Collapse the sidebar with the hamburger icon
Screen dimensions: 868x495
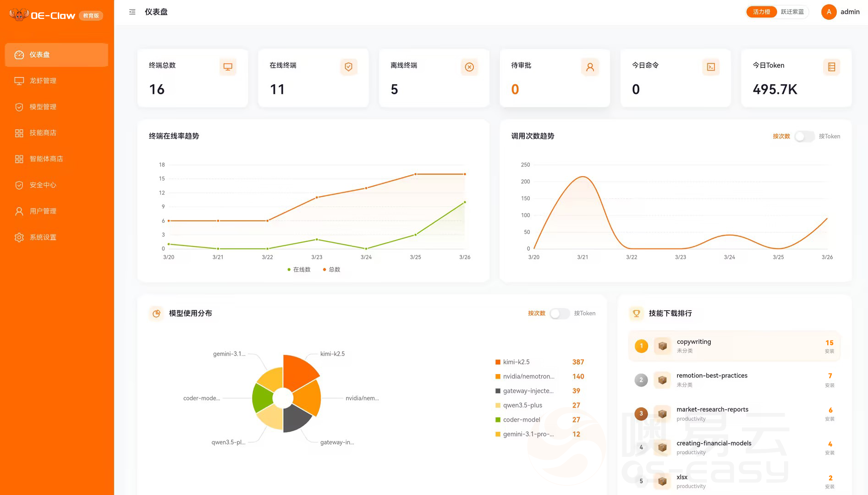132,12
